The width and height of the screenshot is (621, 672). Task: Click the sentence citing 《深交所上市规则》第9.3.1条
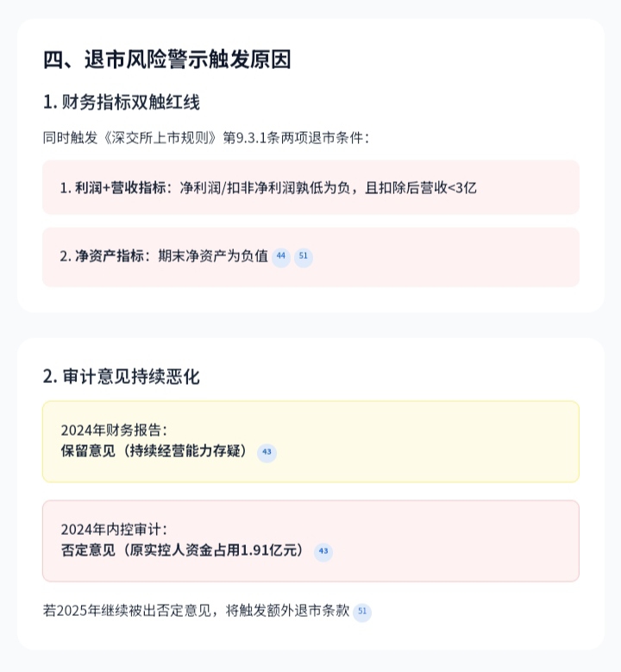click(205, 137)
